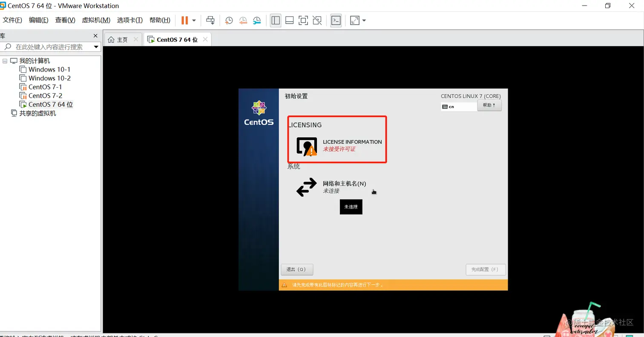Click the 完成配置(F) button

tap(486, 269)
